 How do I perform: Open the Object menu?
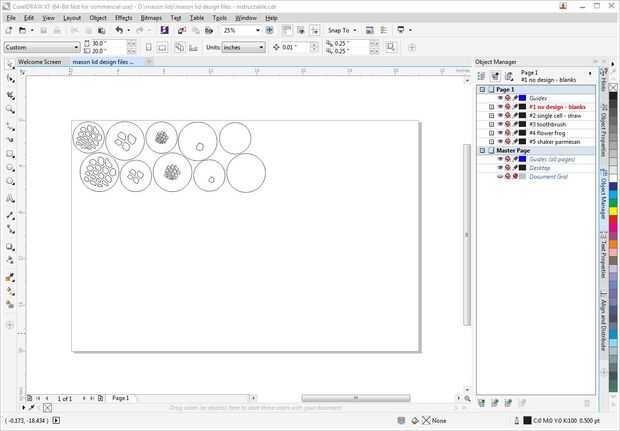98,18
